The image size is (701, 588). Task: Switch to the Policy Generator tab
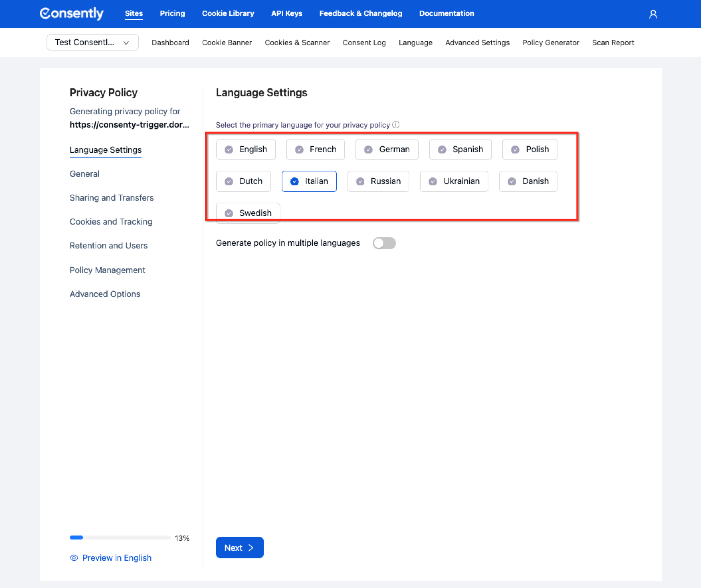(551, 43)
